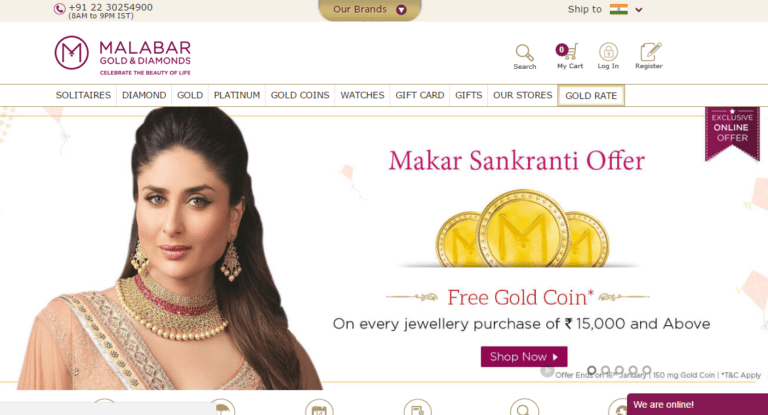This screenshot has height=415, width=768.
Task: Click the Log In lock icon
Action: (x=608, y=51)
